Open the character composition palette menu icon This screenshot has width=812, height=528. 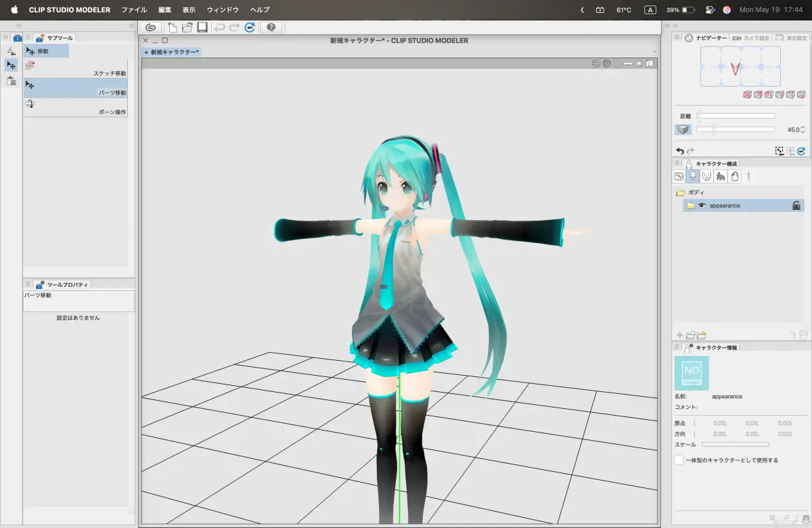click(677, 163)
